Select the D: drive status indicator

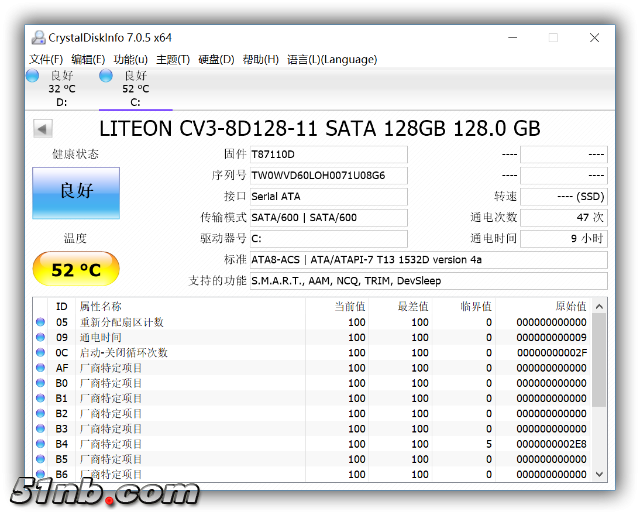pos(61,88)
